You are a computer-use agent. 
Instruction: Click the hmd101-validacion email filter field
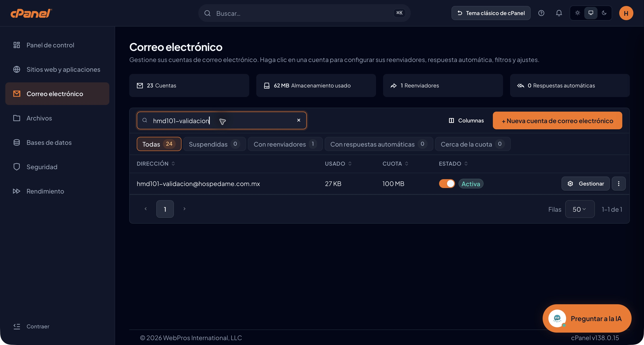tap(222, 121)
